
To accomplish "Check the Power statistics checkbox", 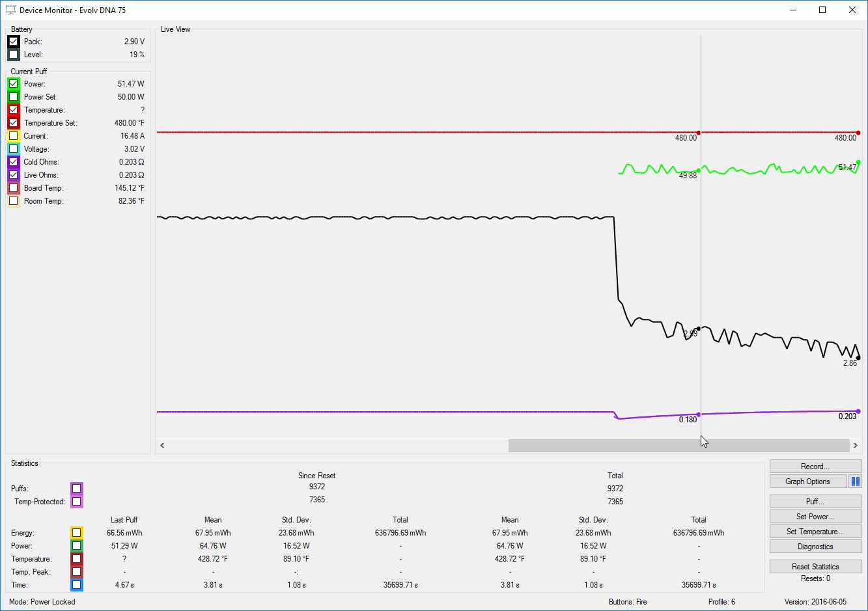I will click(x=77, y=546).
